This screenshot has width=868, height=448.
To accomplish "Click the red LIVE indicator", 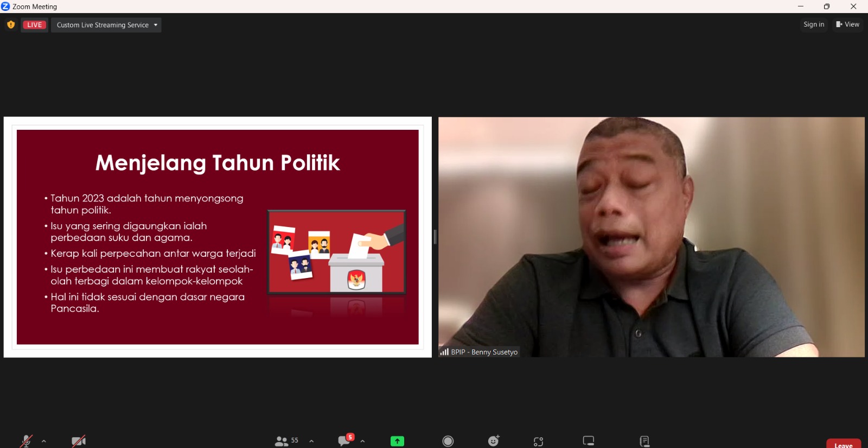I will (35, 25).
